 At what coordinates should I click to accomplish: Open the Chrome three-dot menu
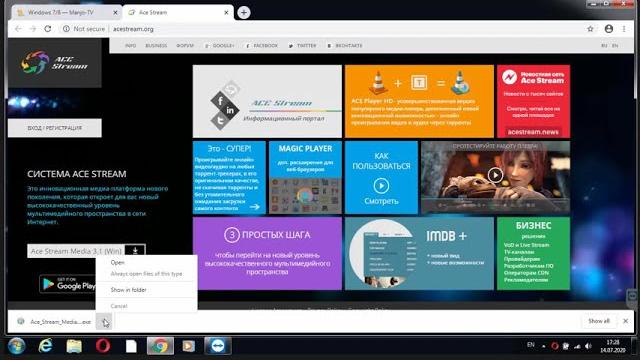624,29
